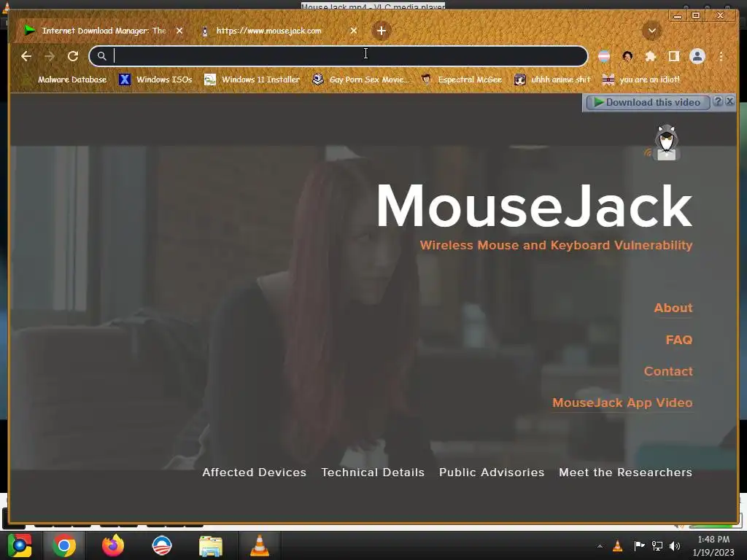Open the Windows ISOs bookmark
The image size is (747, 560).
coord(155,79)
